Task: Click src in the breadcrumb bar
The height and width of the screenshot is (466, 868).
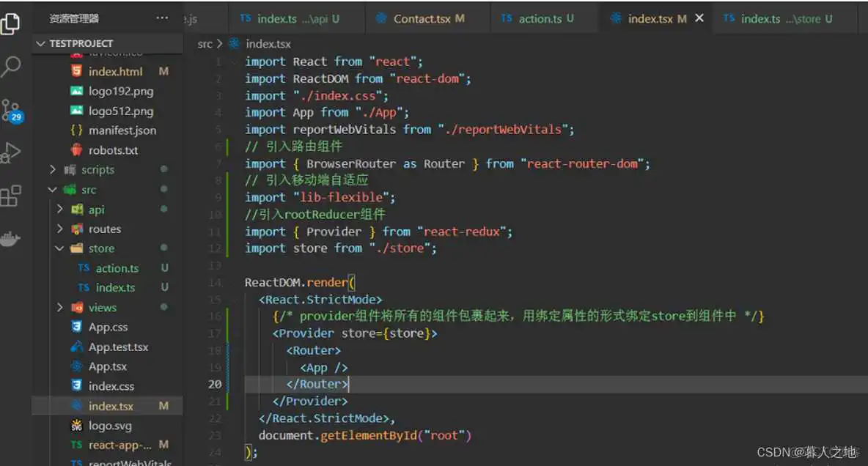Action: click(204, 43)
